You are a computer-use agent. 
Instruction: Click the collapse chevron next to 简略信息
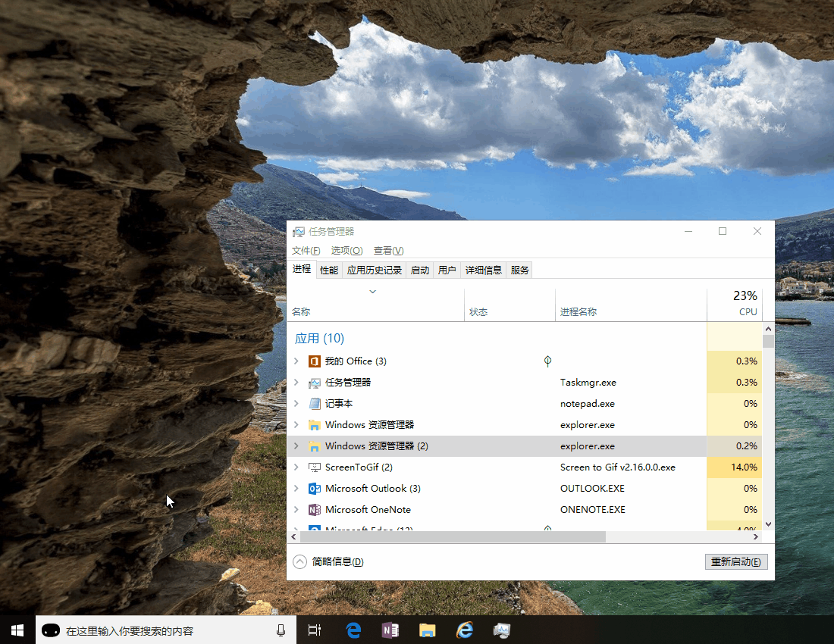(x=299, y=561)
